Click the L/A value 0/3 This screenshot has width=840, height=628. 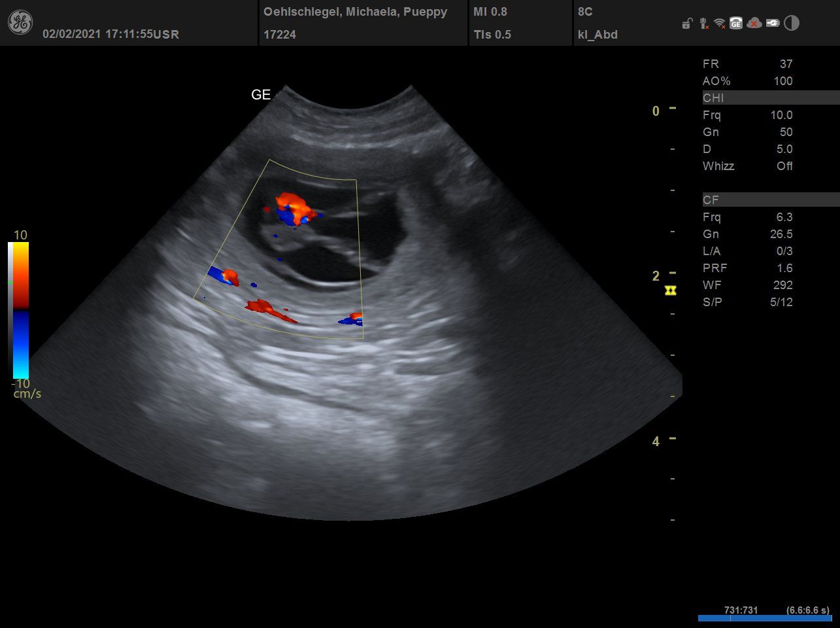[784, 251]
